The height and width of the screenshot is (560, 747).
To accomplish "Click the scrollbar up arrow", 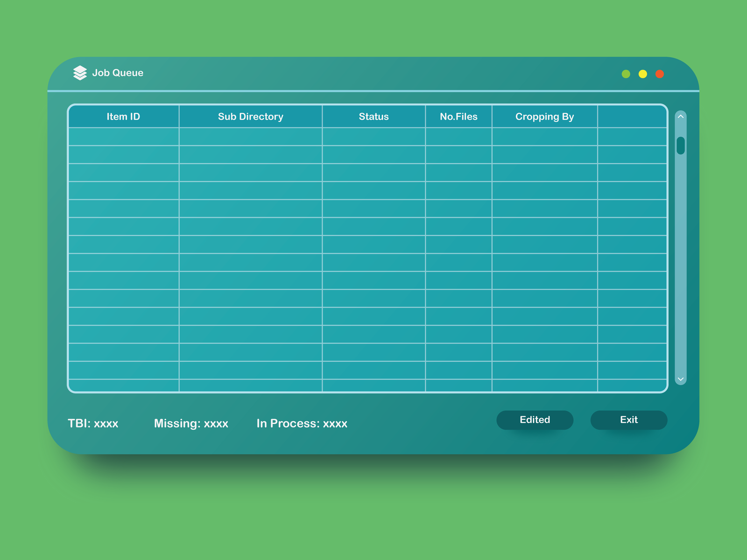I will pyautogui.click(x=681, y=117).
